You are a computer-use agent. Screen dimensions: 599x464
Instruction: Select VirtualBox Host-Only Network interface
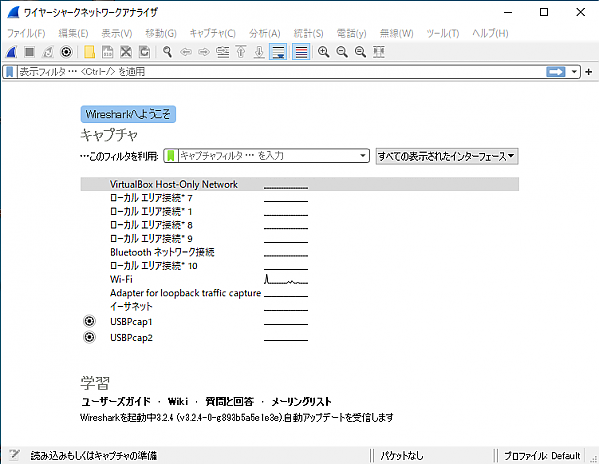coord(300,184)
